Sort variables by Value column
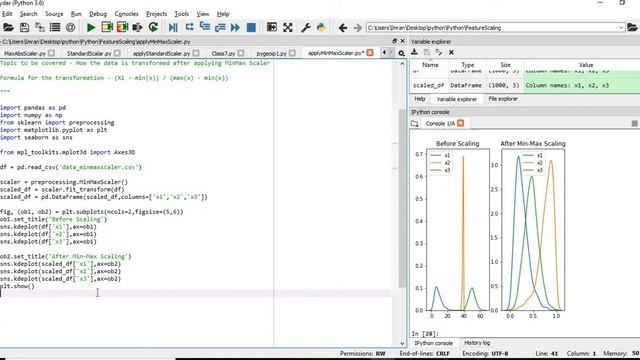This screenshot has width=640, height=360. tap(586, 65)
